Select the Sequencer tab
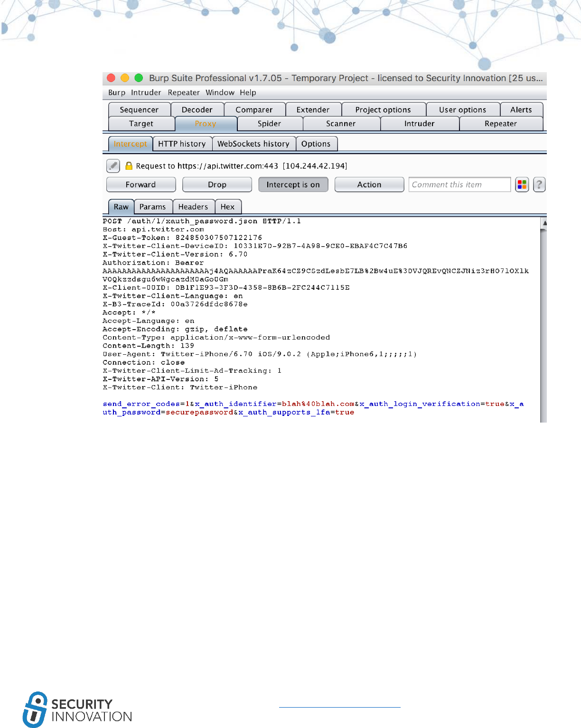The image size is (581, 728). [139, 110]
